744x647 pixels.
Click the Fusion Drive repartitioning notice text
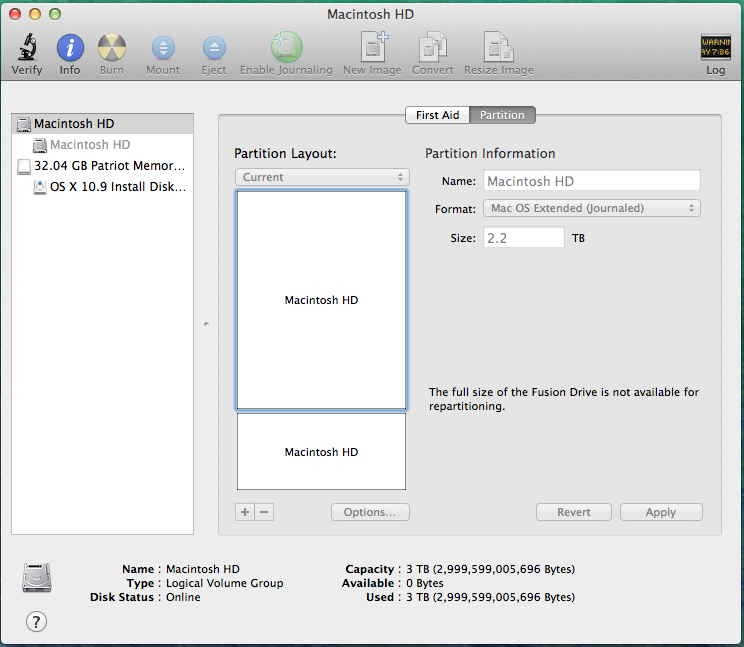pos(564,399)
